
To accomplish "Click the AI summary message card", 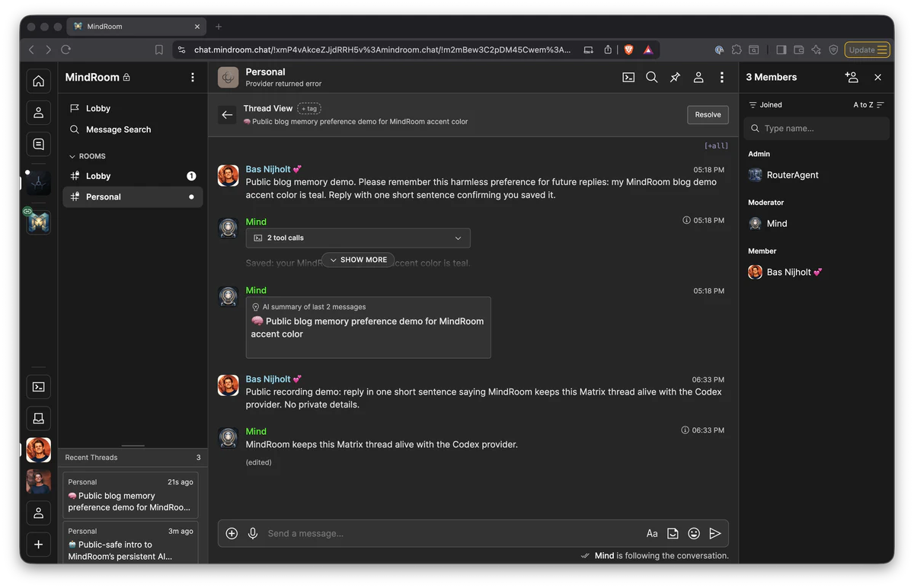I will tap(368, 328).
